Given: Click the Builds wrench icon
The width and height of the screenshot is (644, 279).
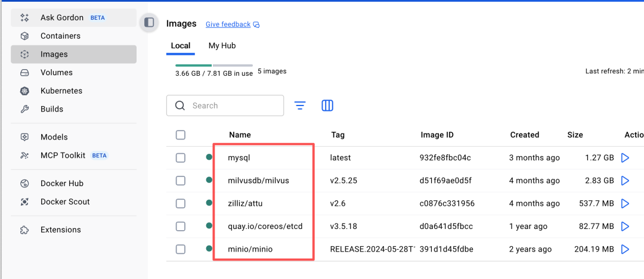Looking at the screenshot, I should [x=24, y=109].
